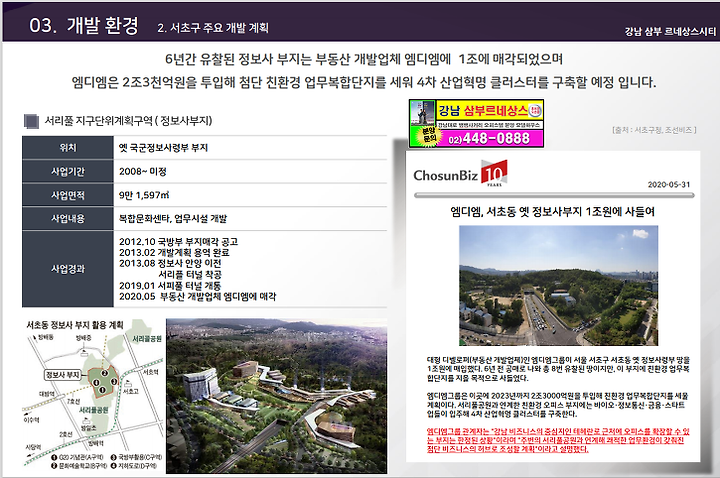Click the second summary line about 엠디엠 2조3천억원
Viewport: 720px width, 478px height.
point(364,83)
